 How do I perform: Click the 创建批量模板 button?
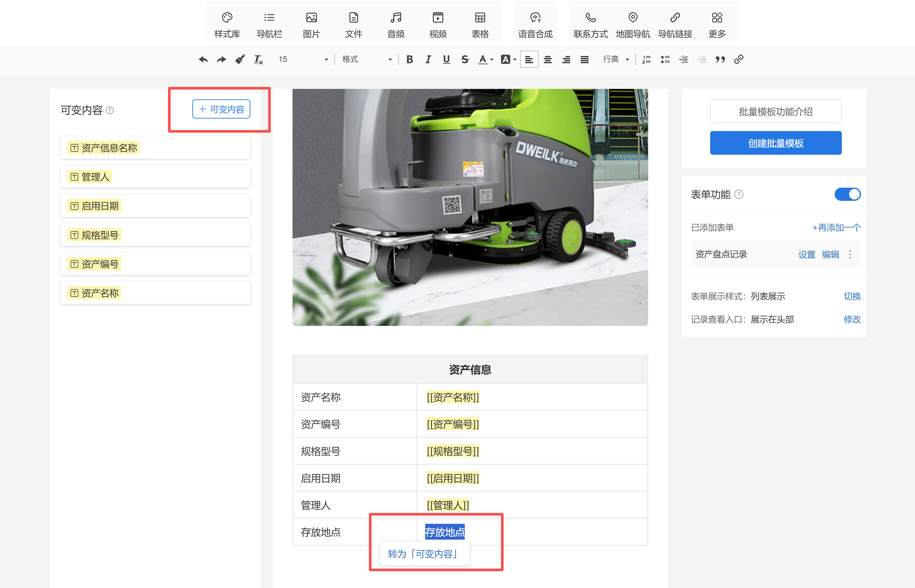775,143
